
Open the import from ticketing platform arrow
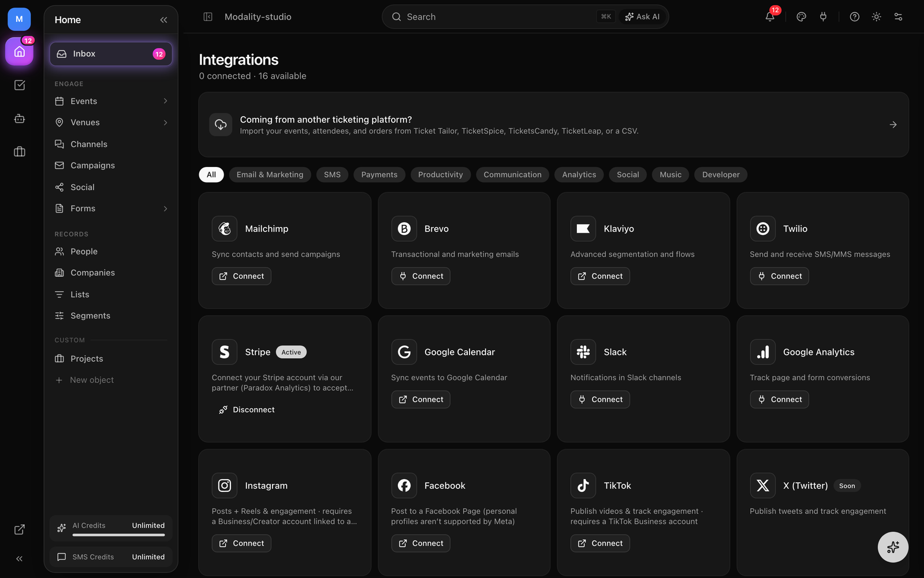(x=893, y=125)
